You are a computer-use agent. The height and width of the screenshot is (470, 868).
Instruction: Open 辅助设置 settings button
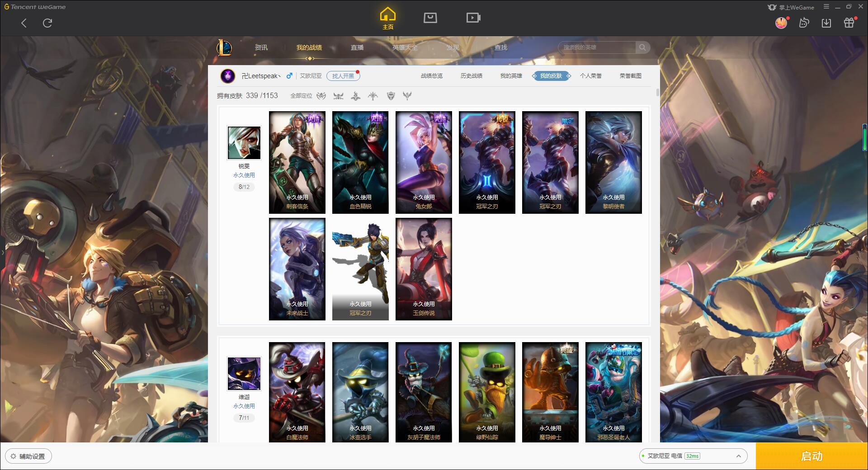pyautogui.click(x=28, y=456)
